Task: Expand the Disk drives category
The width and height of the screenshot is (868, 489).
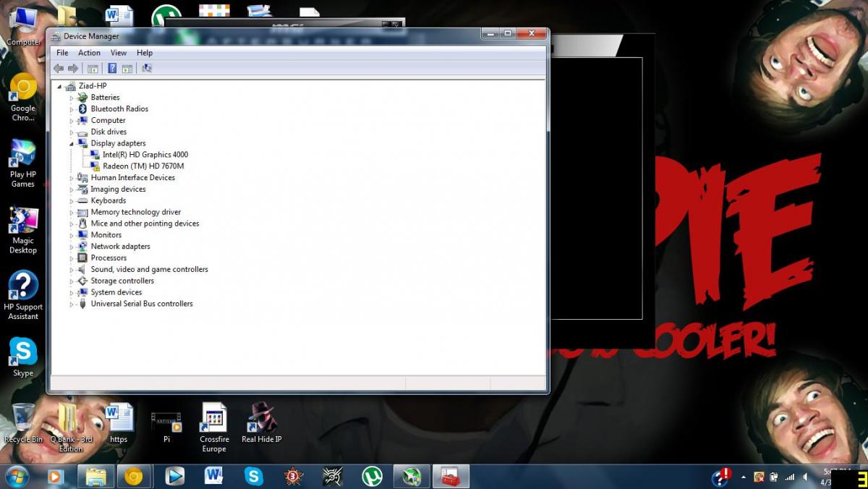Action: 72,132
